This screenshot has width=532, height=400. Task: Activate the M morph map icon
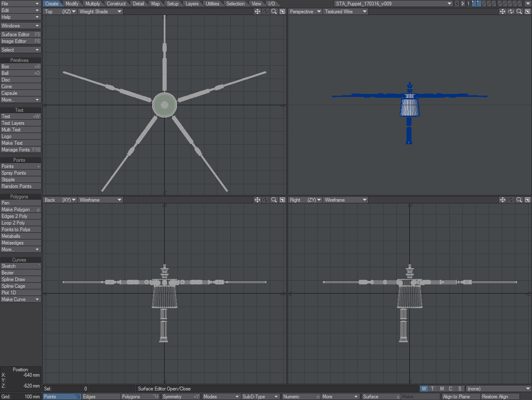(x=442, y=388)
